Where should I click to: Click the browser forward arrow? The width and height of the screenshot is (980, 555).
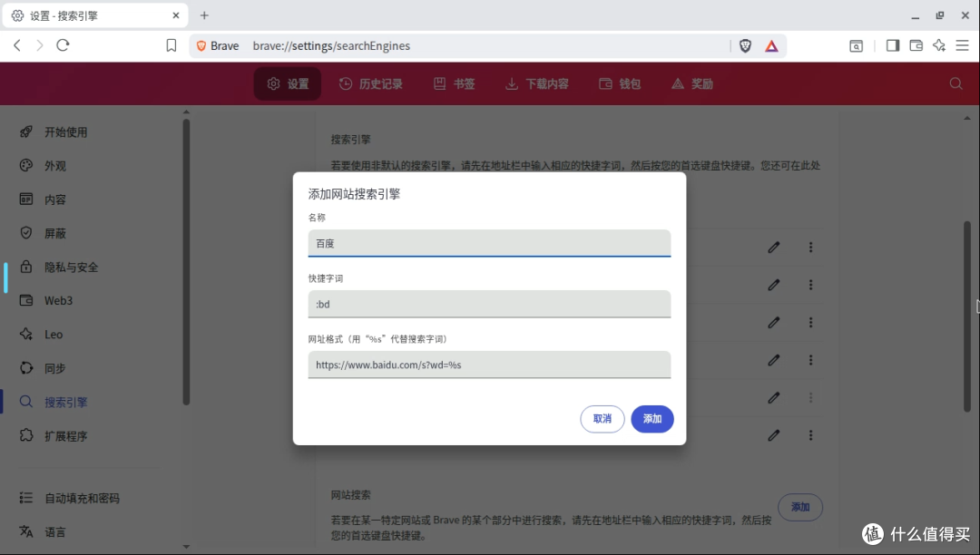pos(39,45)
